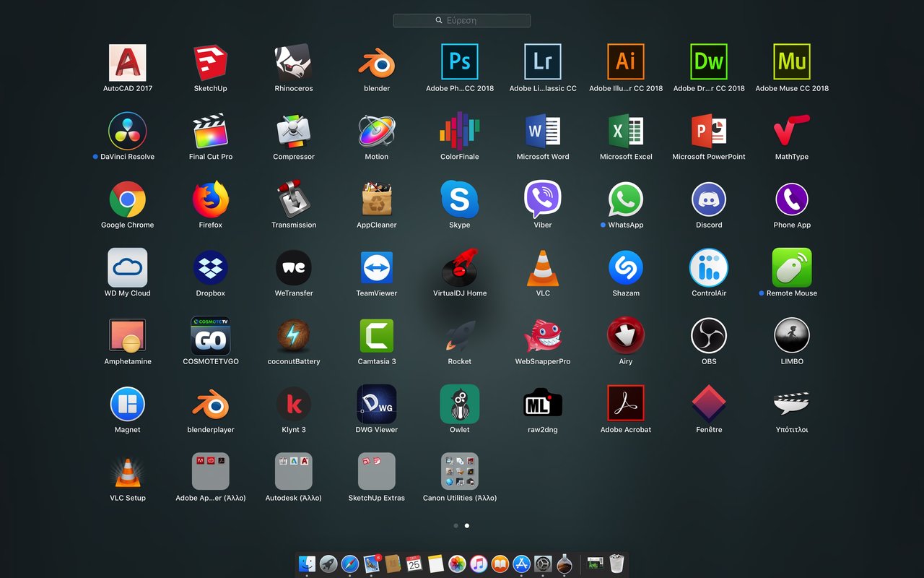This screenshot has width=924, height=578.
Task: Launch MathType
Action: (792, 131)
